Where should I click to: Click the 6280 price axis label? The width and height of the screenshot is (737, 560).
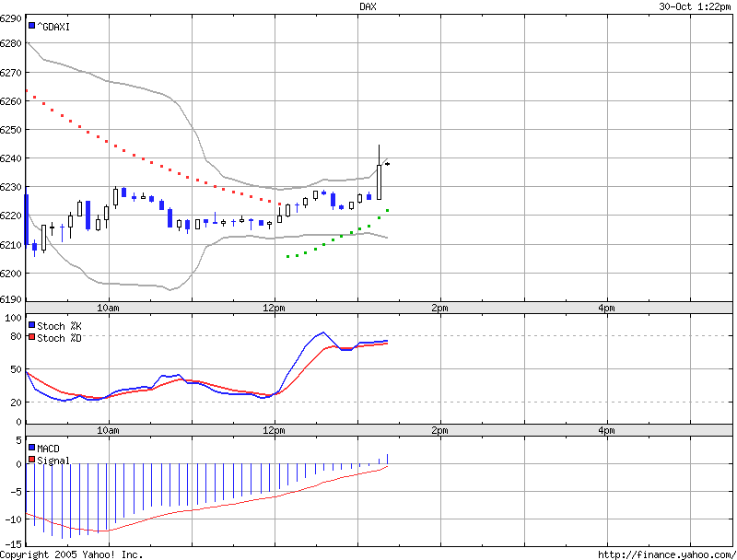10,43
